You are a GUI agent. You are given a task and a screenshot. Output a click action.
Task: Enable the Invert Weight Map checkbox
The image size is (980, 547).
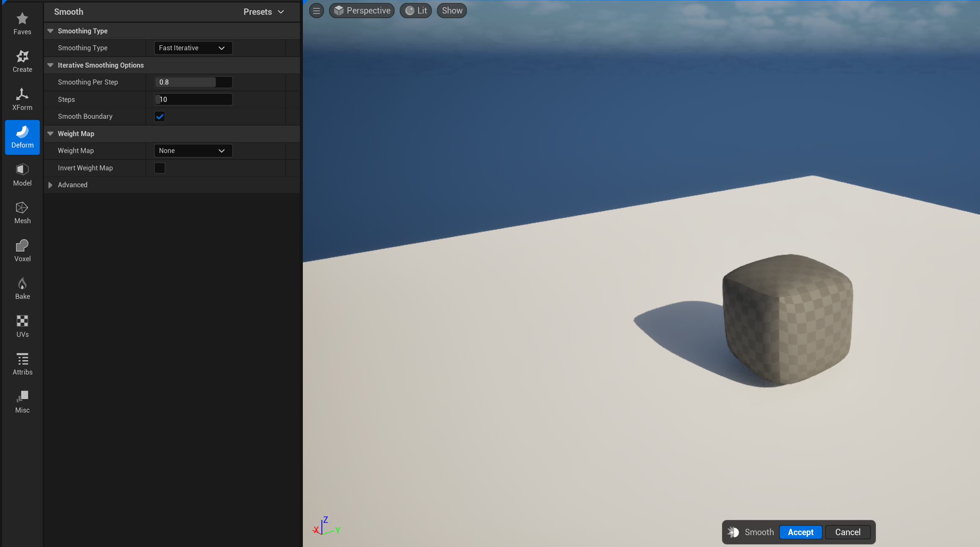pyautogui.click(x=159, y=168)
